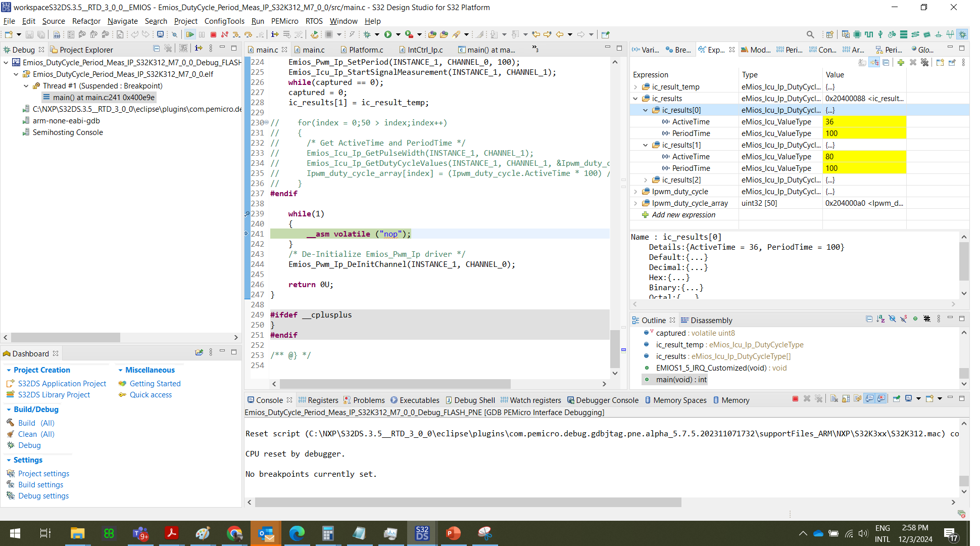The image size is (980, 546).
Task: Open the PEMicro menu
Action: [284, 21]
